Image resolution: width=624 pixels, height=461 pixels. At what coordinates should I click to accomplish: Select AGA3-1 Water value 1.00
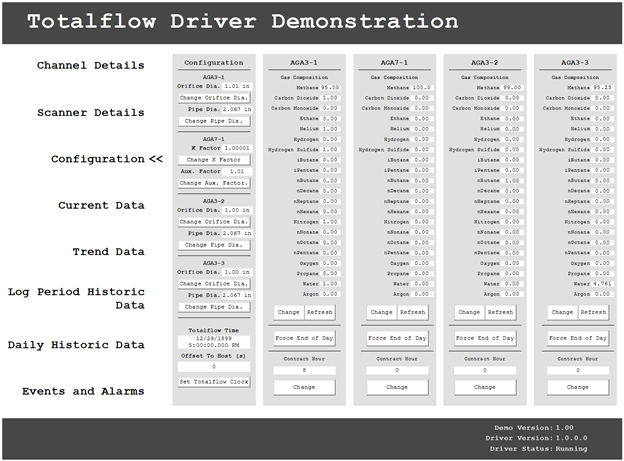point(330,284)
